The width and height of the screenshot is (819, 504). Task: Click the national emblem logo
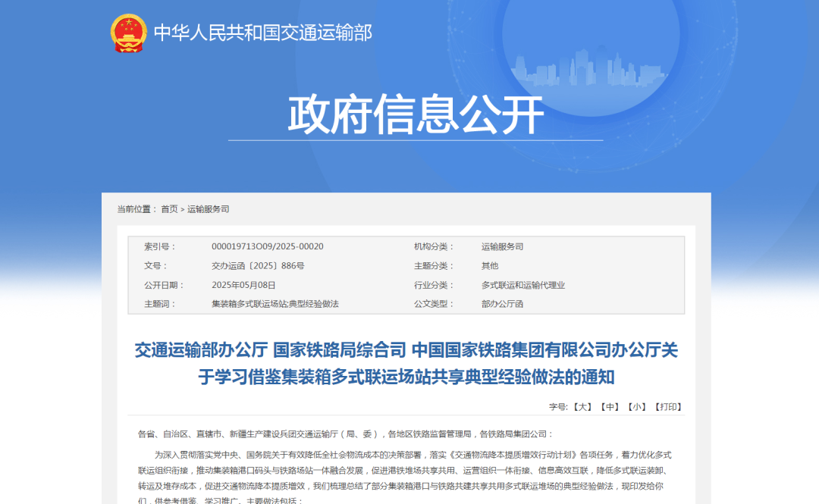point(128,33)
